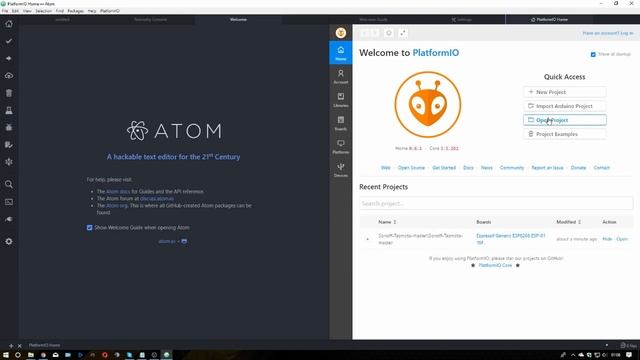The image size is (640, 360).
Task: Sort recent projects by Name column
Action: click(x=387, y=222)
